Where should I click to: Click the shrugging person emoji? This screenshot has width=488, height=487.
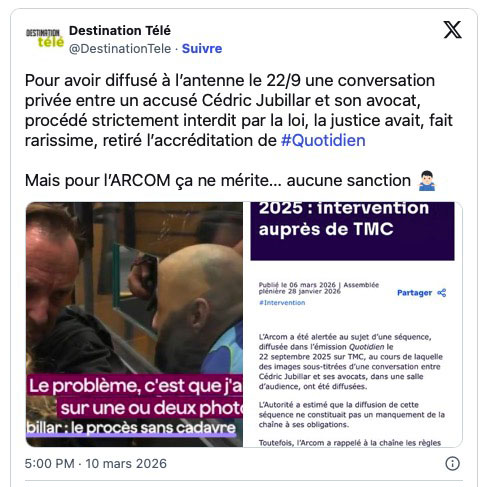[x=427, y=180]
